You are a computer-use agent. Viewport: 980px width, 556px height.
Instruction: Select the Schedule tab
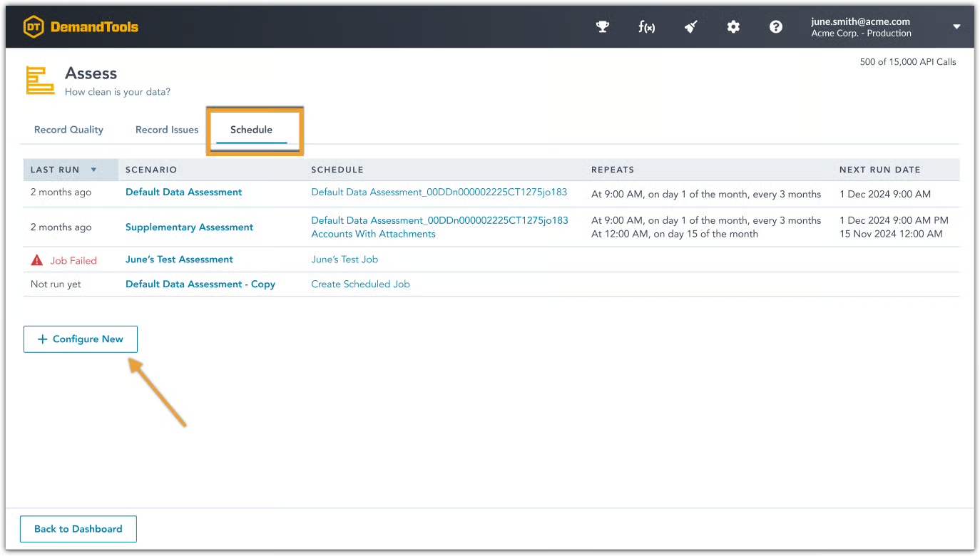251,130
